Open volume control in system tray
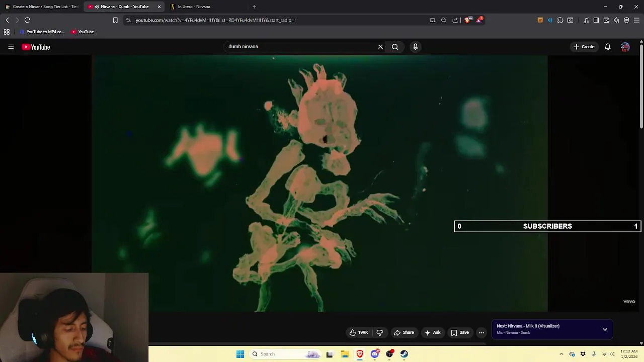The image size is (644, 362). click(x=612, y=354)
